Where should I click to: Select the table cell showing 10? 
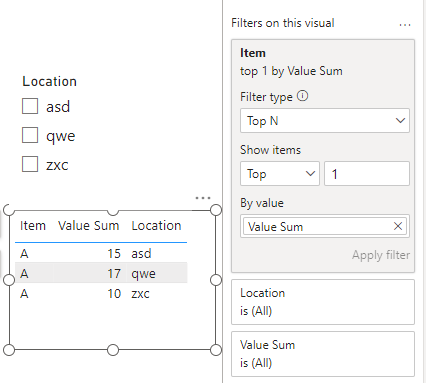click(114, 294)
